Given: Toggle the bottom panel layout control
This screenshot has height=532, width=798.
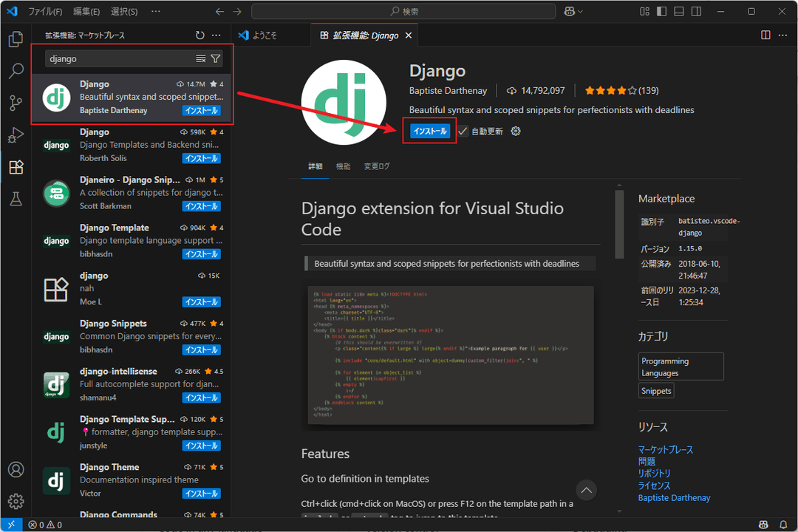Looking at the screenshot, I should (x=678, y=11).
